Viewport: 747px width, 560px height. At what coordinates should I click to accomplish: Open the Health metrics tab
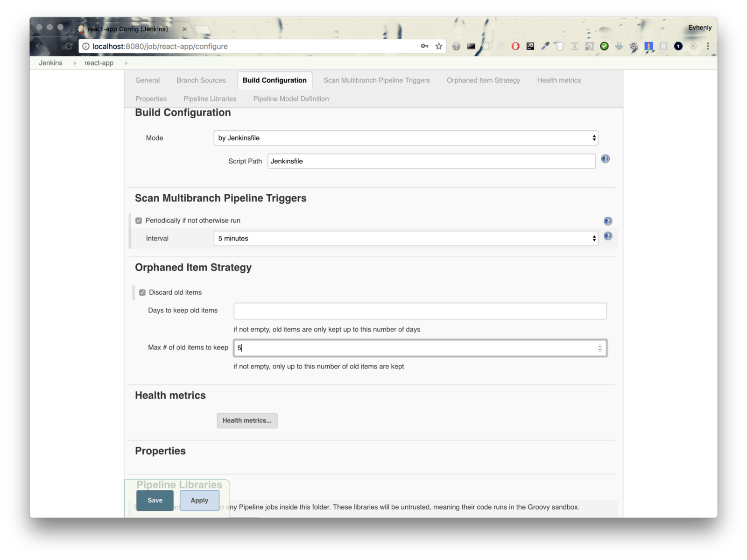pyautogui.click(x=559, y=80)
